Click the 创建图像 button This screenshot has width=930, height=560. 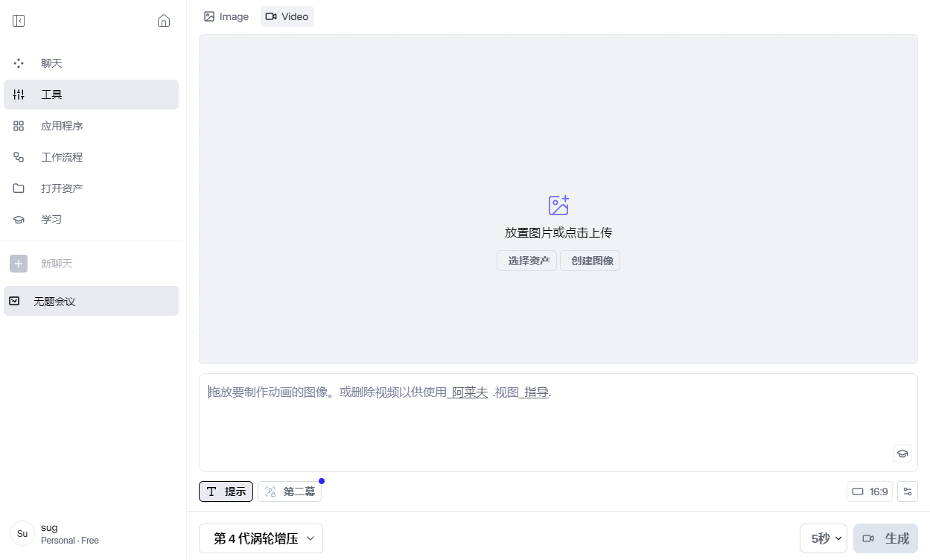coord(590,261)
